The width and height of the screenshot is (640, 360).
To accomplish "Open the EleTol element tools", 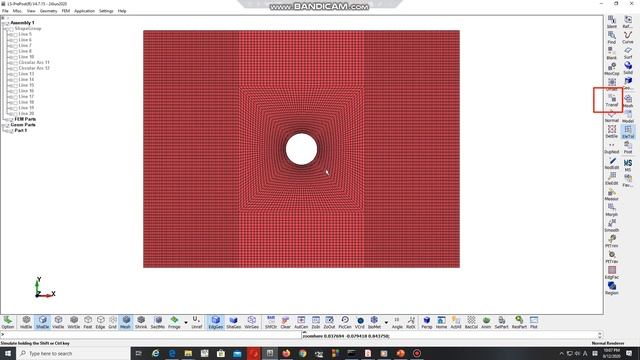I will [628, 132].
